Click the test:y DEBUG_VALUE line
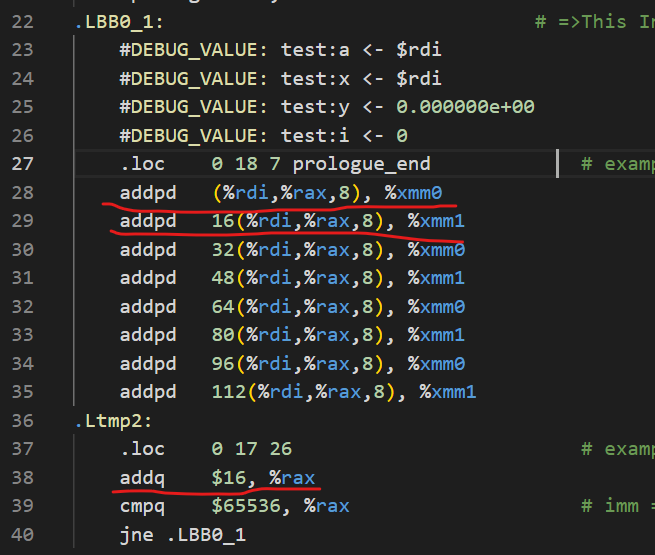 tap(327, 107)
